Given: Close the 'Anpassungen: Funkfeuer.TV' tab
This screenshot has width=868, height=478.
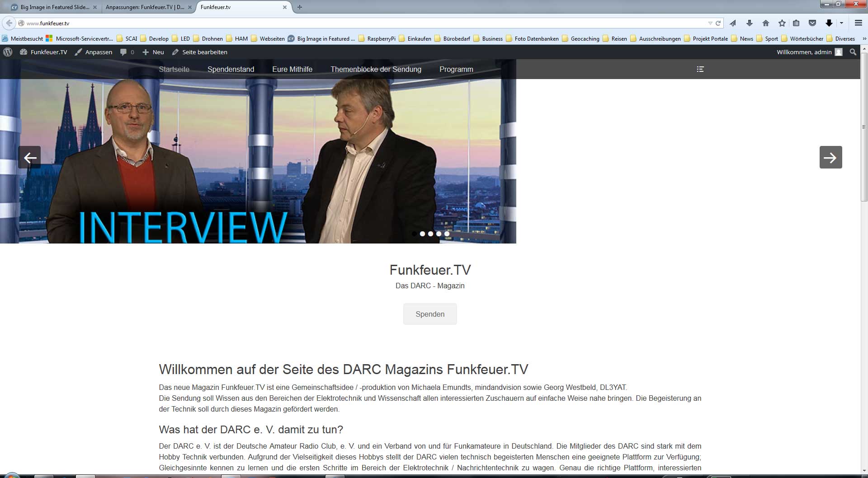Looking at the screenshot, I should (x=190, y=7).
